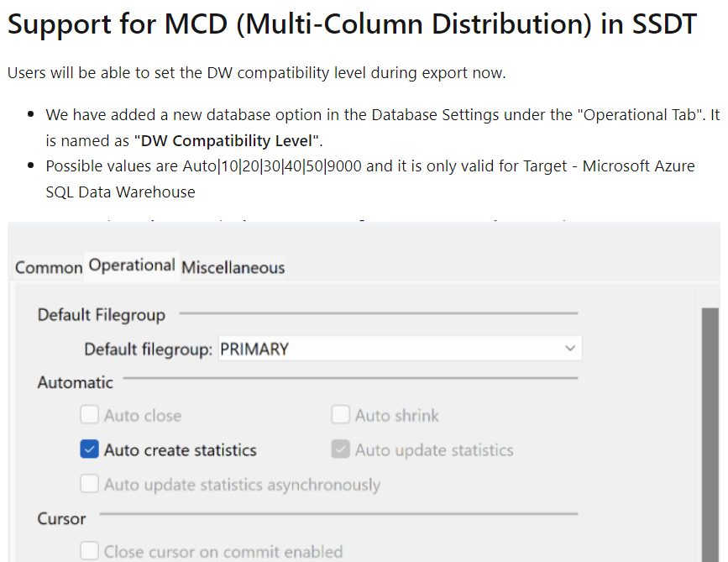This screenshot has height=562, width=728.
Task: Toggle the Auto update statistics checkbox
Action: point(340,449)
